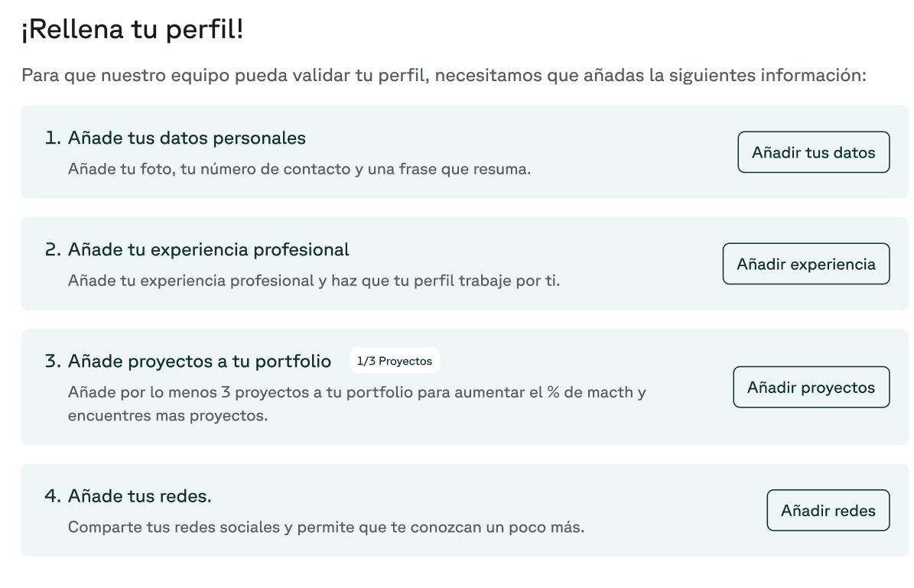Click the '¡Rellena tu perfil!' page title
Screen dimensions: 914x588
pos(132,31)
